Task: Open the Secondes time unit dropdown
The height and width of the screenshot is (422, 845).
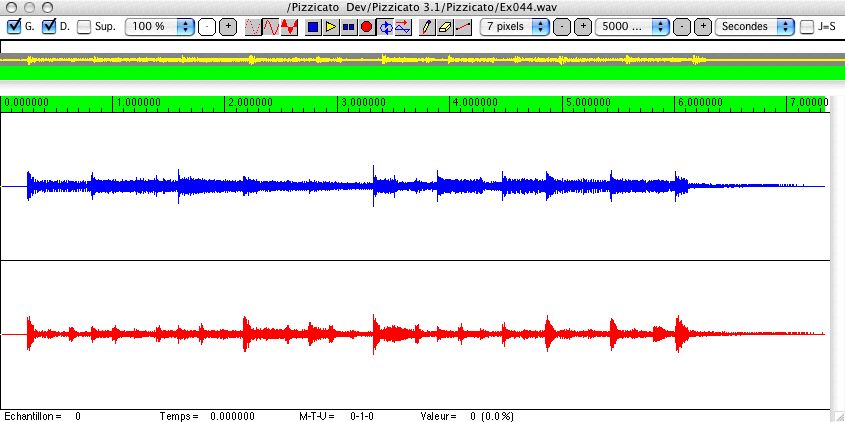Action: pos(754,26)
